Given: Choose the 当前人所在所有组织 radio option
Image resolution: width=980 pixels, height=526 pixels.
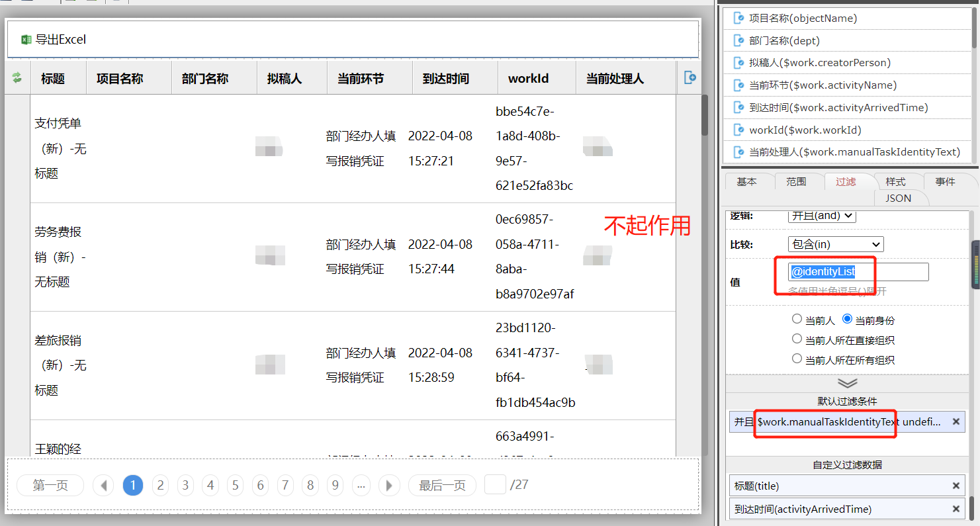Looking at the screenshot, I should point(797,359).
